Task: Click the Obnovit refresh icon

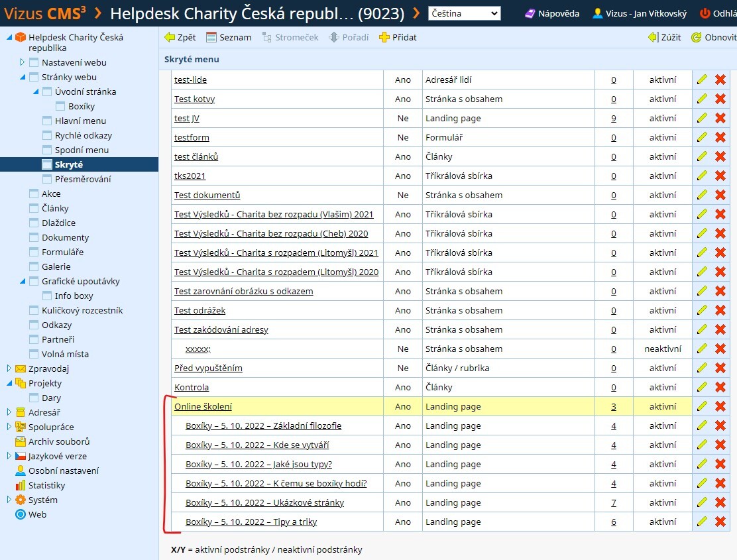Action: click(x=696, y=37)
